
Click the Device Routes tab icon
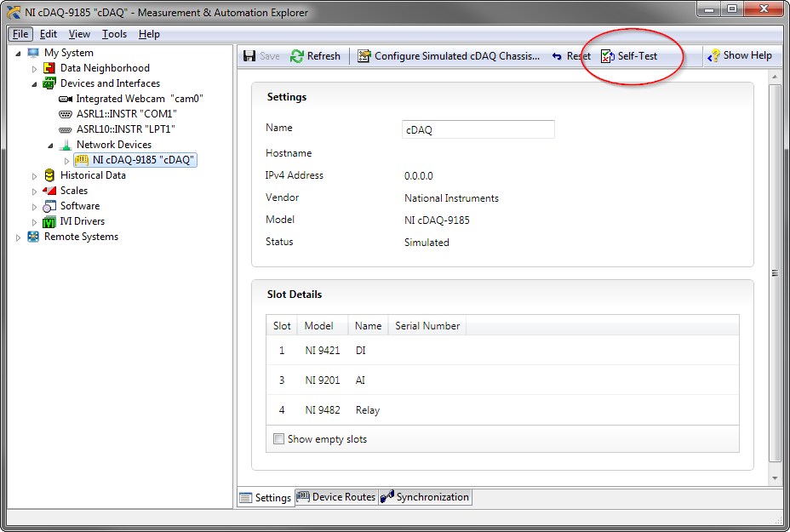303,497
